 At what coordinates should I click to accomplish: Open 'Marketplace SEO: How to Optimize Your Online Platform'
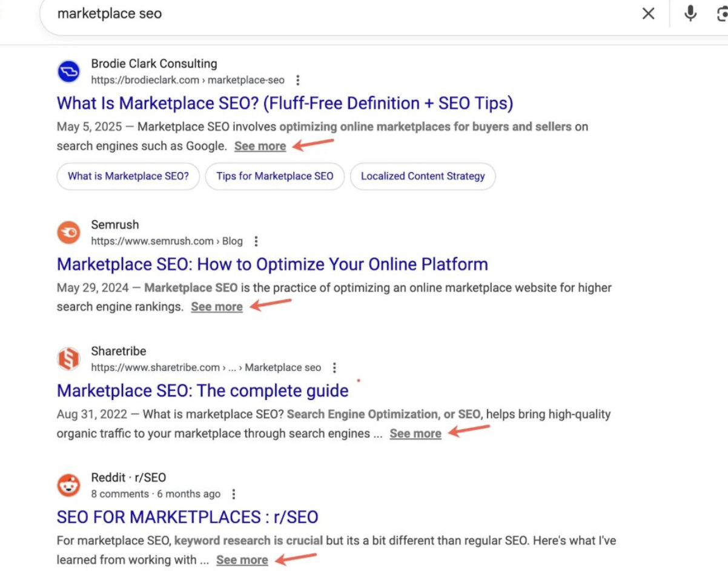272,264
